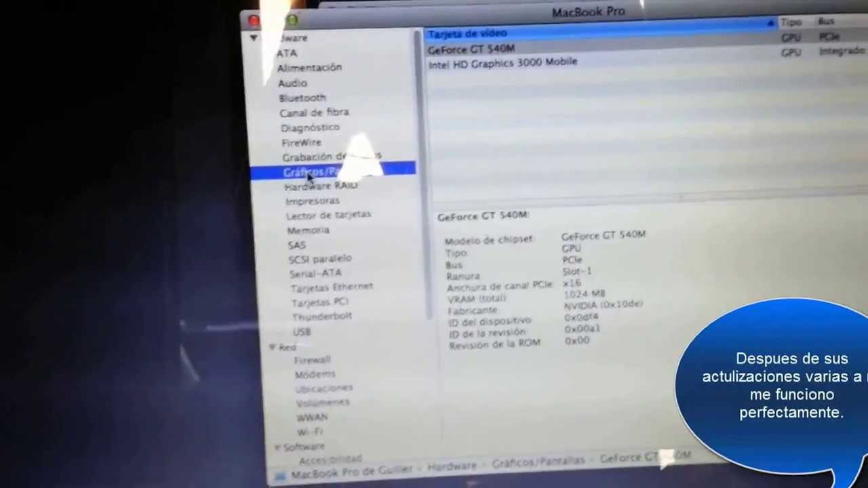Select USB in the hardware list
The height and width of the screenshot is (488, 868).
coord(302,331)
